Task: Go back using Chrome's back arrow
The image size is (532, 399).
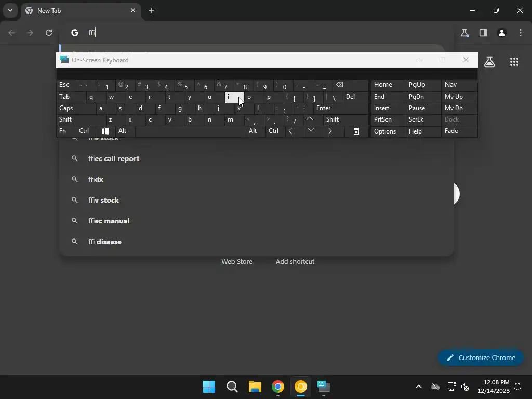Action: pyautogui.click(x=11, y=33)
